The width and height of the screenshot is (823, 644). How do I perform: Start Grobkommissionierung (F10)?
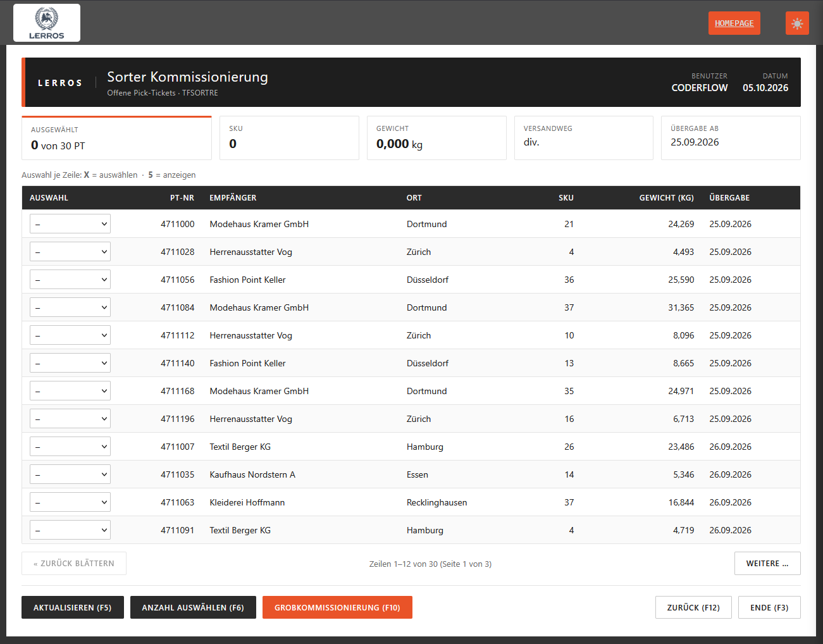tap(337, 607)
